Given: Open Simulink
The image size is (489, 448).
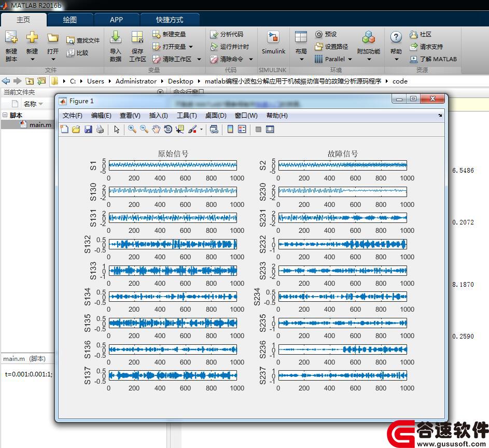Looking at the screenshot, I should point(273,43).
